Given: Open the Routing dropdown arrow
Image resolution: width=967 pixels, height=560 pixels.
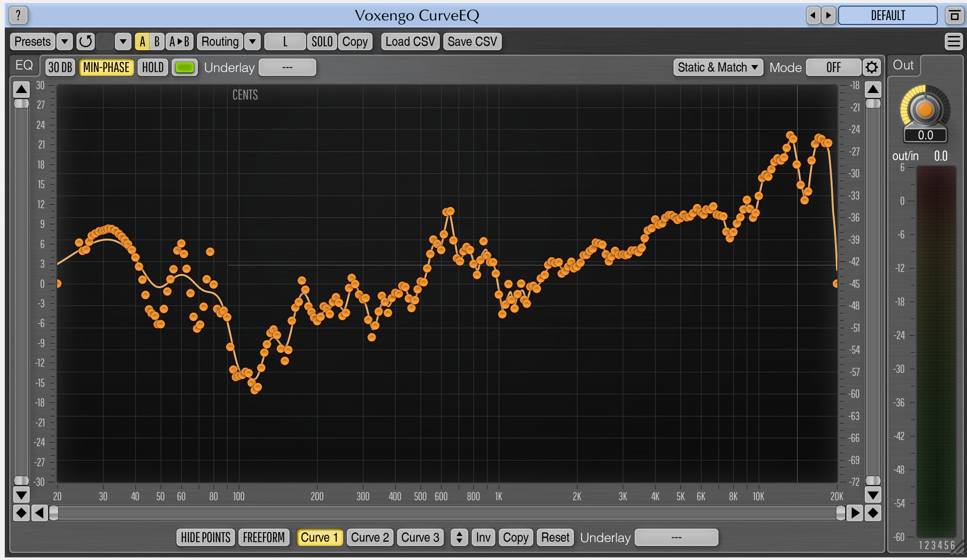Looking at the screenshot, I should click(x=252, y=41).
